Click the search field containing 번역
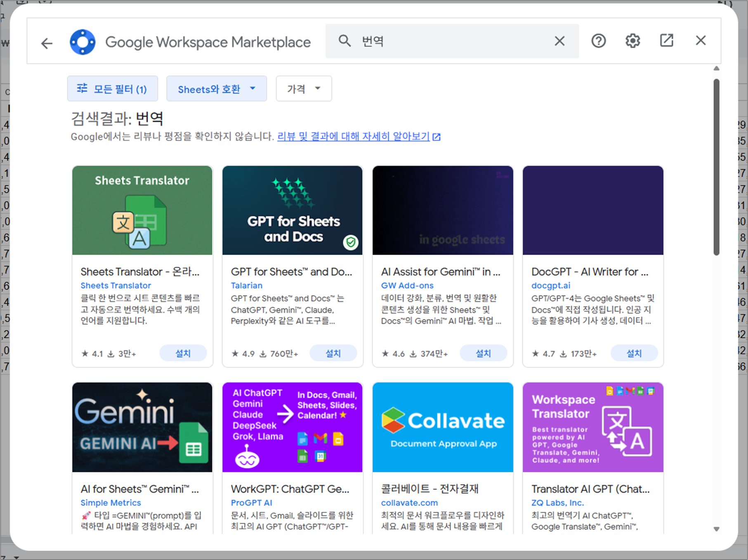 tap(452, 41)
